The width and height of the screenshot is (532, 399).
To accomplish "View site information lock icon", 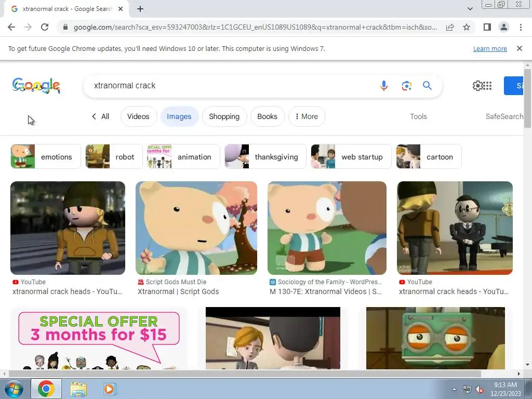I will click(x=65, y=27).
